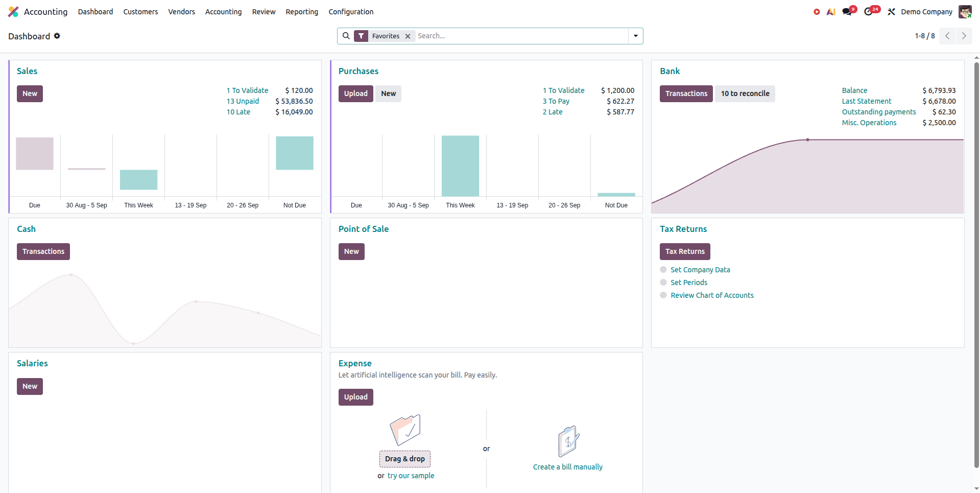
Task: Click the Set Company Data link
Action: (x=700, y=270)
